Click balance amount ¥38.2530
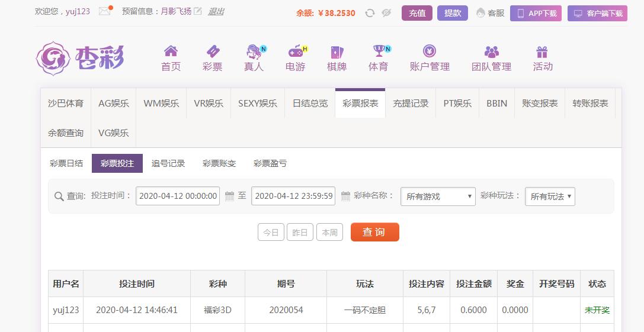The height and width of the screenshot is (332, 644). point(337,13)
